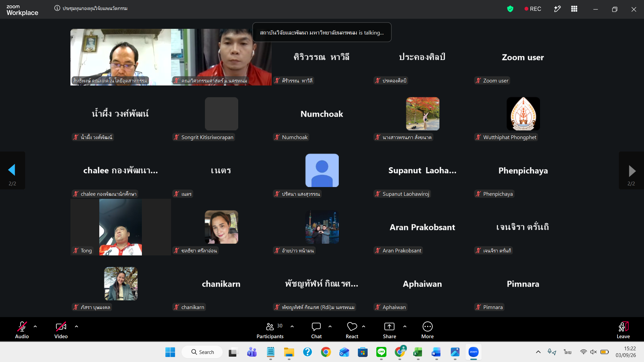Go to the previous gallery page
The image size is (644, 362).
point(12,171)
